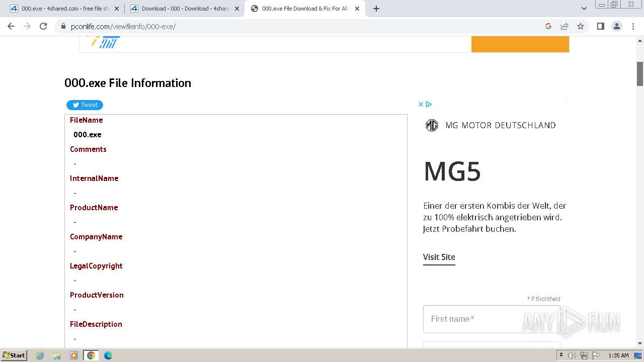Close the MG ad with X icon

click(x=421, y=105)
